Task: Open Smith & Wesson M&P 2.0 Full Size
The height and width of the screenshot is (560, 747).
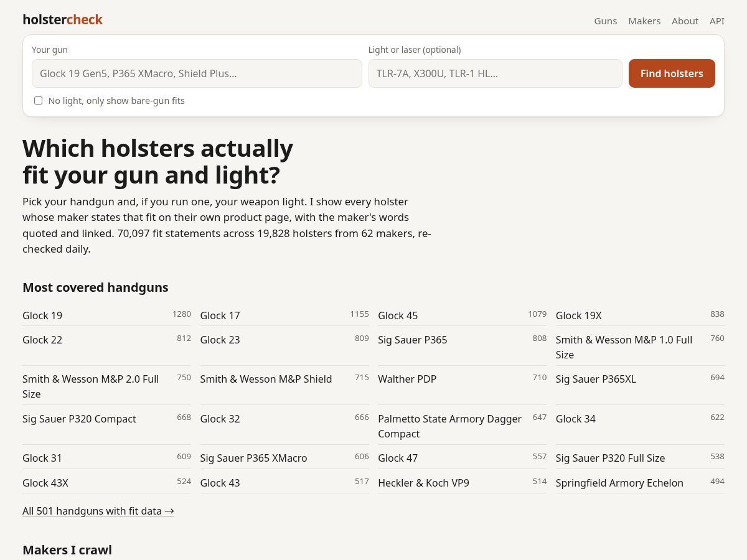Action: pyautogui.click(x=90, y=386)
